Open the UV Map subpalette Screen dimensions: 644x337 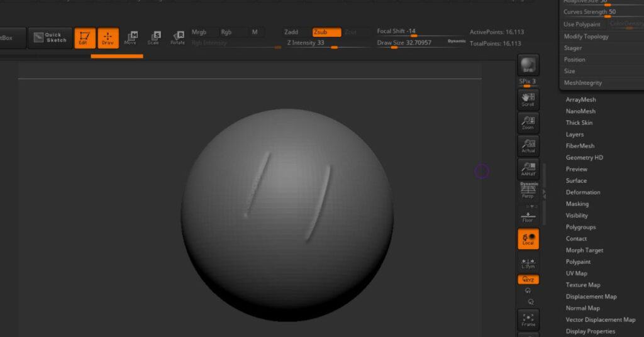pyautogui.click(x=577, y=273)
